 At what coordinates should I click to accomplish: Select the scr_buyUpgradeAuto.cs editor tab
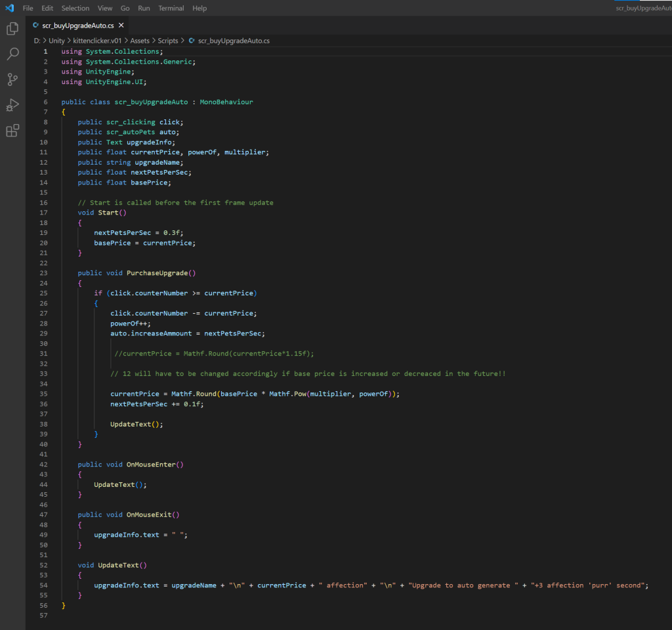point(77,26)
